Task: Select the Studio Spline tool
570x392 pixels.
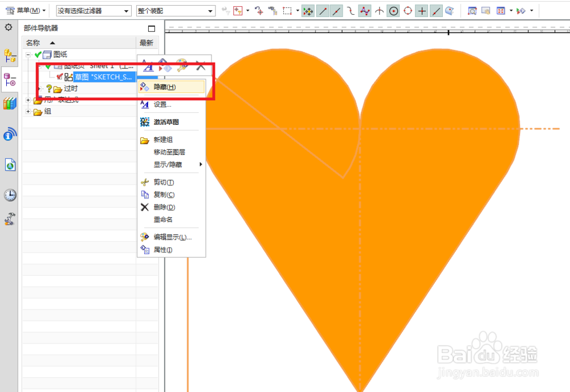Action: (365, 10)
